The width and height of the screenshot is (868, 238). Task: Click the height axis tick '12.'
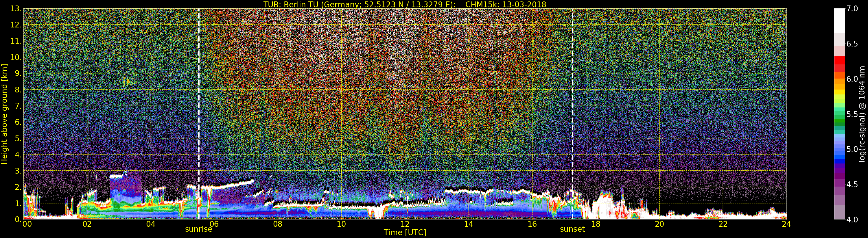(16, 25)
